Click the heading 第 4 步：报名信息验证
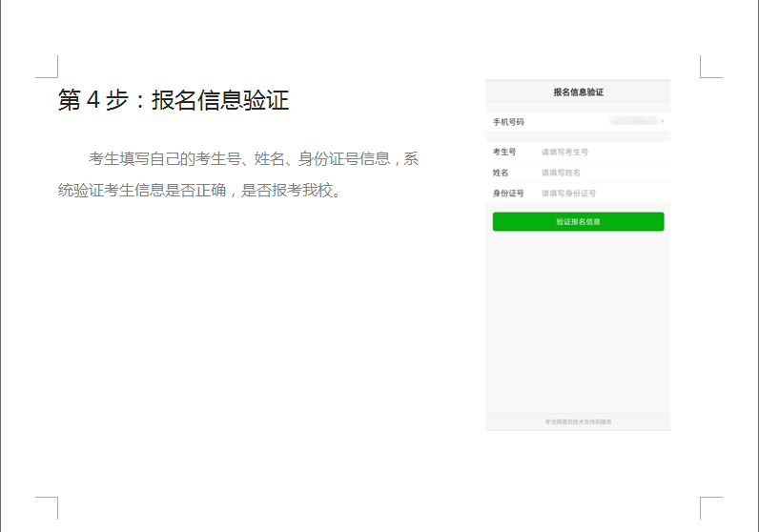The height and width of the screenshot is (532, 759). click(173, 100)
